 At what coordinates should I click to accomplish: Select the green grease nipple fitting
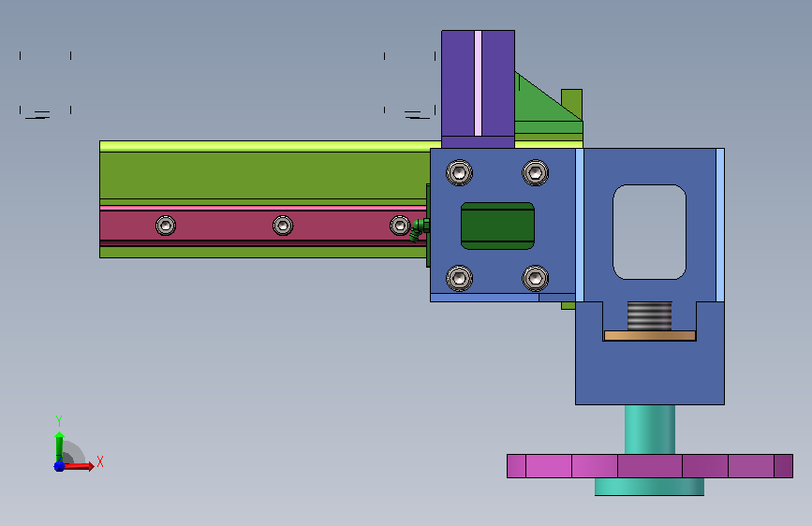click(420, 229)
